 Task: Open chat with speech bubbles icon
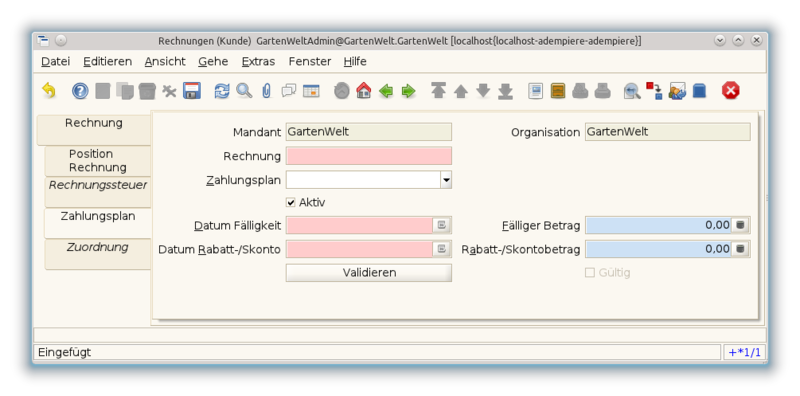289,91
